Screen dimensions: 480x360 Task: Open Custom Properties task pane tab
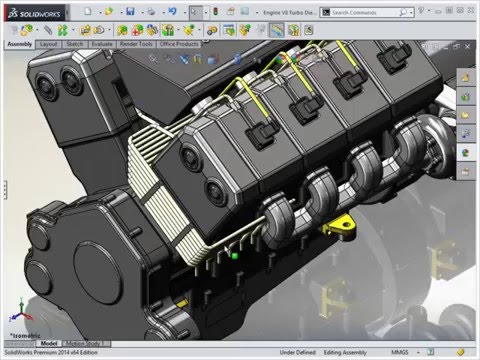pos(465,172)
